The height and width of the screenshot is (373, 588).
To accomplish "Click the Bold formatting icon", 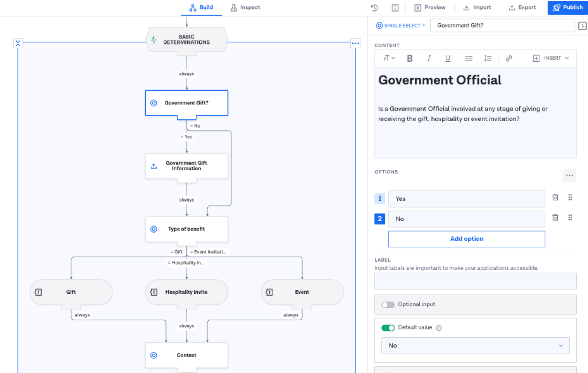I will pyautogui.click(x=410, y=58).
